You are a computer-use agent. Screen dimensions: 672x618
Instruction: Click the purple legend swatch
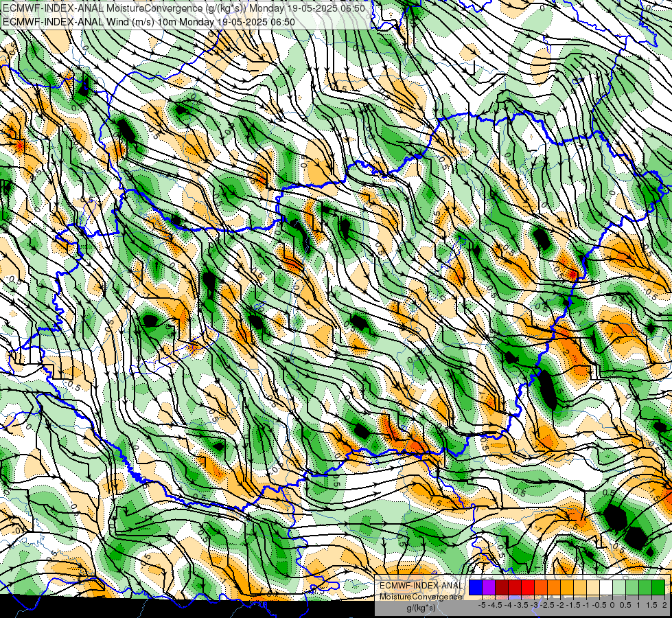pyautogui.click(x=489, y=588)
